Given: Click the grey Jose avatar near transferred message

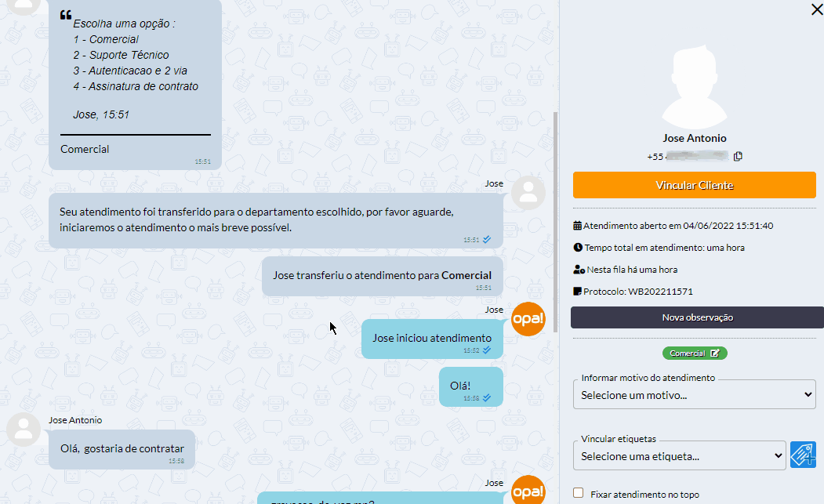Looking at the screenshot, I should pos(528,193).
